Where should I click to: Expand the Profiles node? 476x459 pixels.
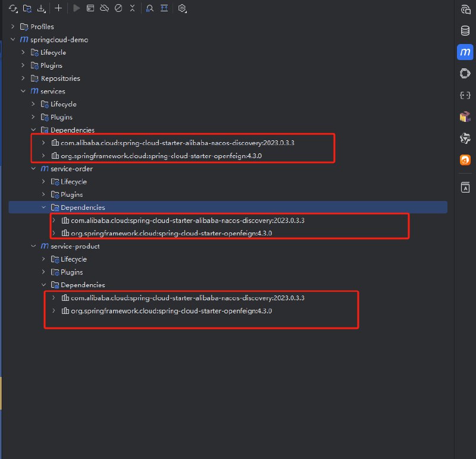[x=14, y=27]
